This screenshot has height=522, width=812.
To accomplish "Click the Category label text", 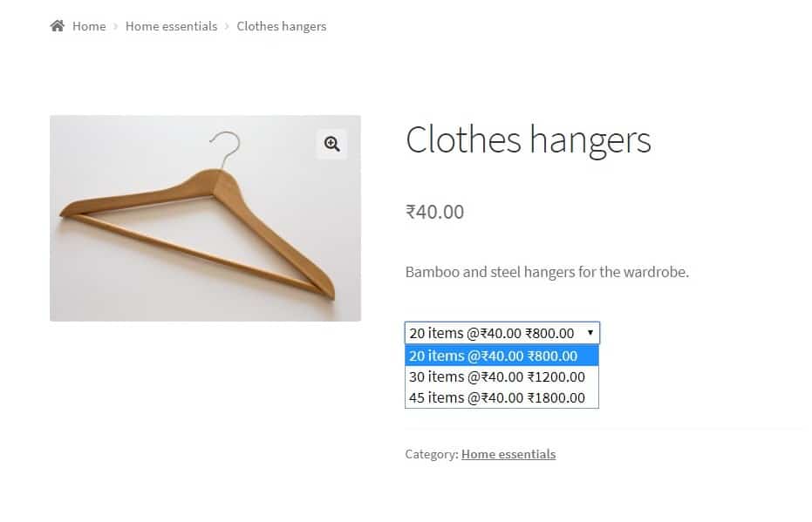I will 431,454.
